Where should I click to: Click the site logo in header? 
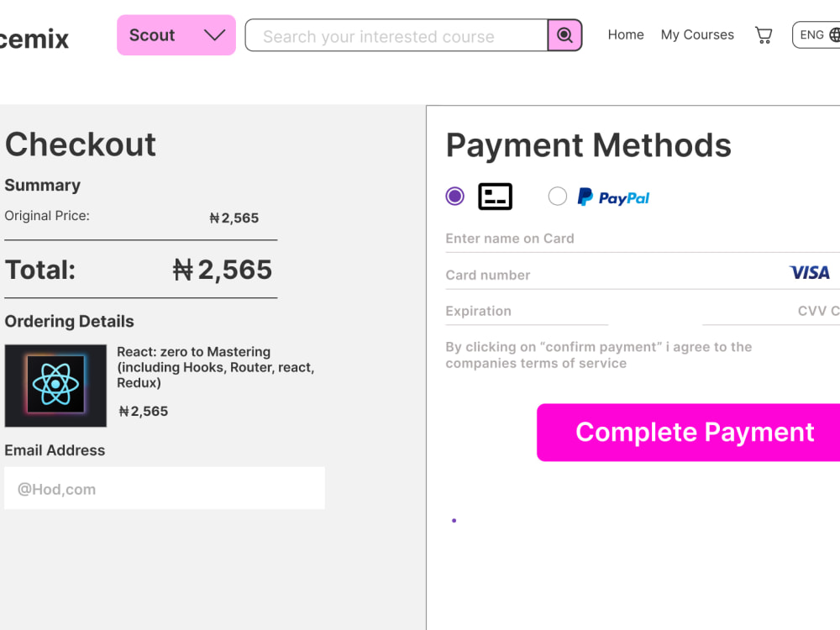coord(34,39)
